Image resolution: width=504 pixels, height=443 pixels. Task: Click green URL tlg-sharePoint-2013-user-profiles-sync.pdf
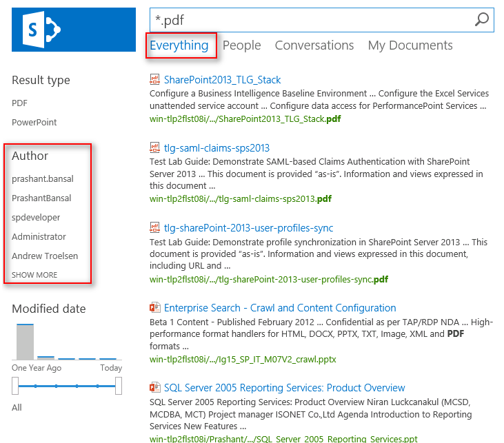[269, 279]
